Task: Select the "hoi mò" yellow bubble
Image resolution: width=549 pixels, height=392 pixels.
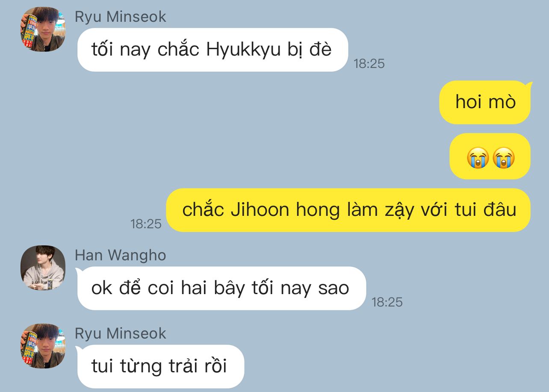Action: coord(486,102)
